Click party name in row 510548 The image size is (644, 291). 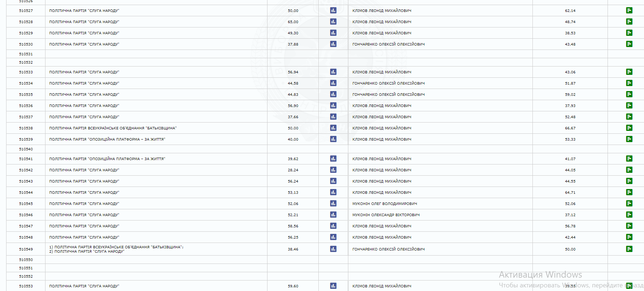pyautogui.click(x=84, y=237)
